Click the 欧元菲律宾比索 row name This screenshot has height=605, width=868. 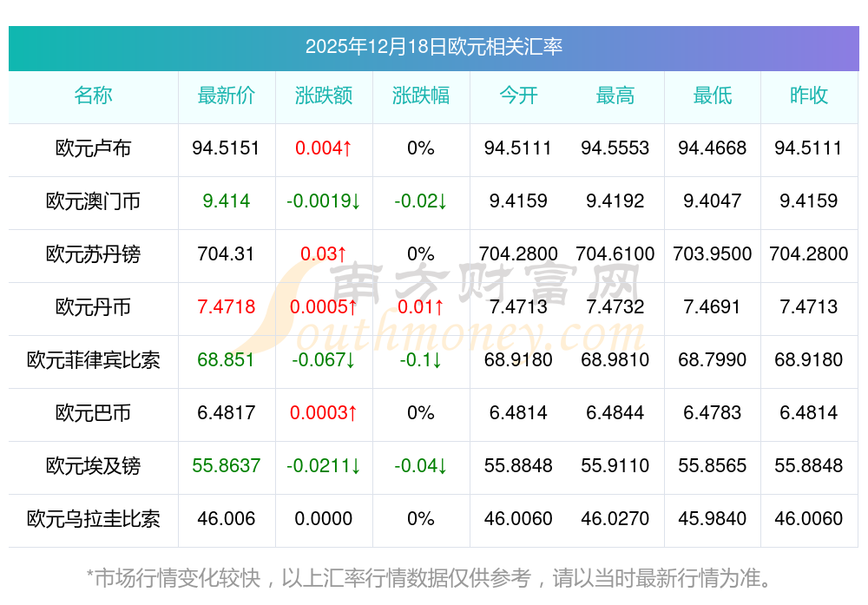[93, 360]
